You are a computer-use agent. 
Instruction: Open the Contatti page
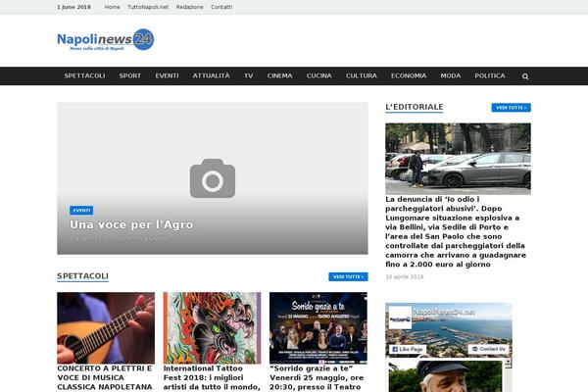(221, 7)
